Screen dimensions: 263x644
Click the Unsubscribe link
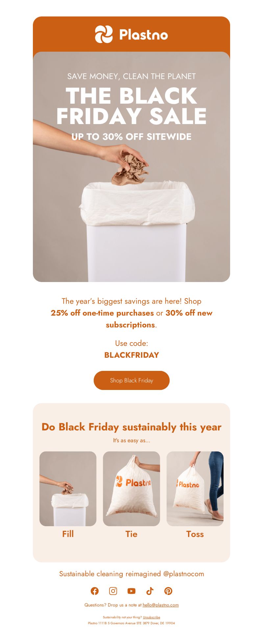152,617
